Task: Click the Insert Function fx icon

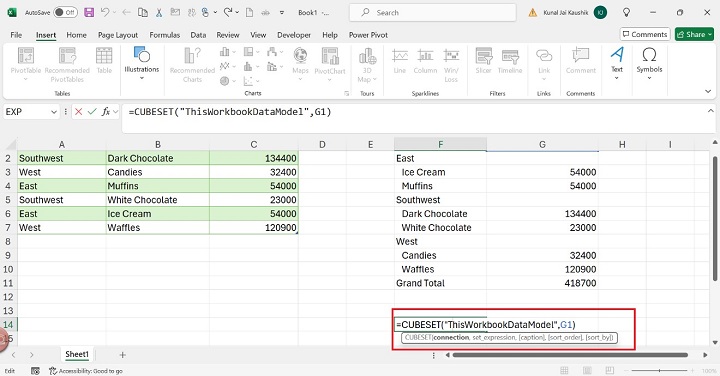Action: tap(106, 112)
